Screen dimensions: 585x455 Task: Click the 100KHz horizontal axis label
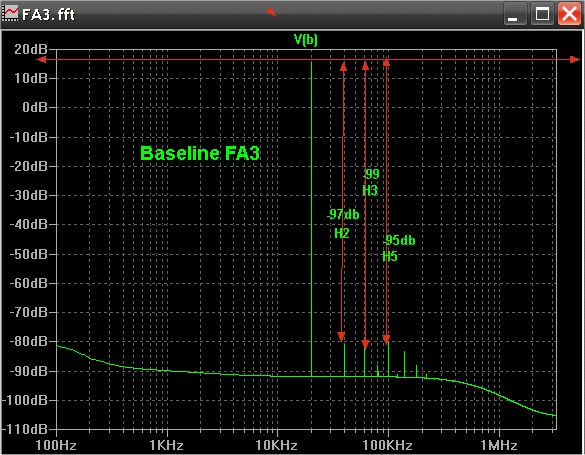pyautogui.click(x=388, y=445)
